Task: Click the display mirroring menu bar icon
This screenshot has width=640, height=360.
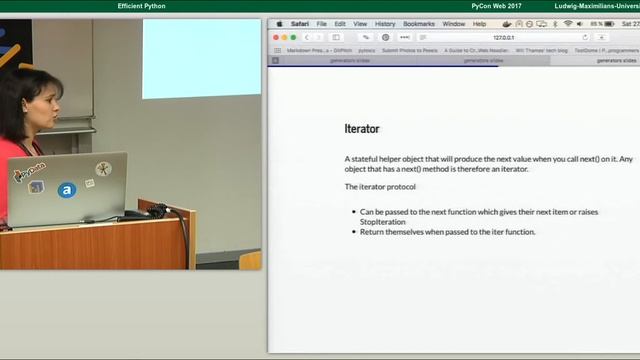Action: [x=542, y=24]
